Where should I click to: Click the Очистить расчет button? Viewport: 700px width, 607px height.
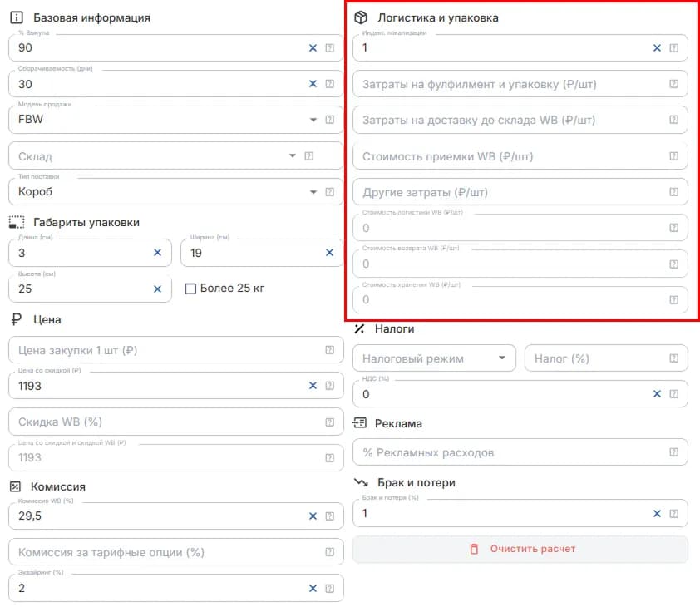tap(520, 549)
